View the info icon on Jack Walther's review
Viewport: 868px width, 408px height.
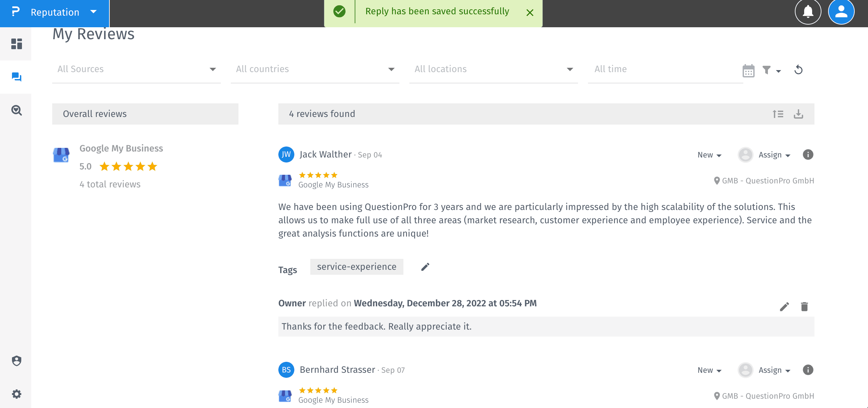[x=807, y=154]
